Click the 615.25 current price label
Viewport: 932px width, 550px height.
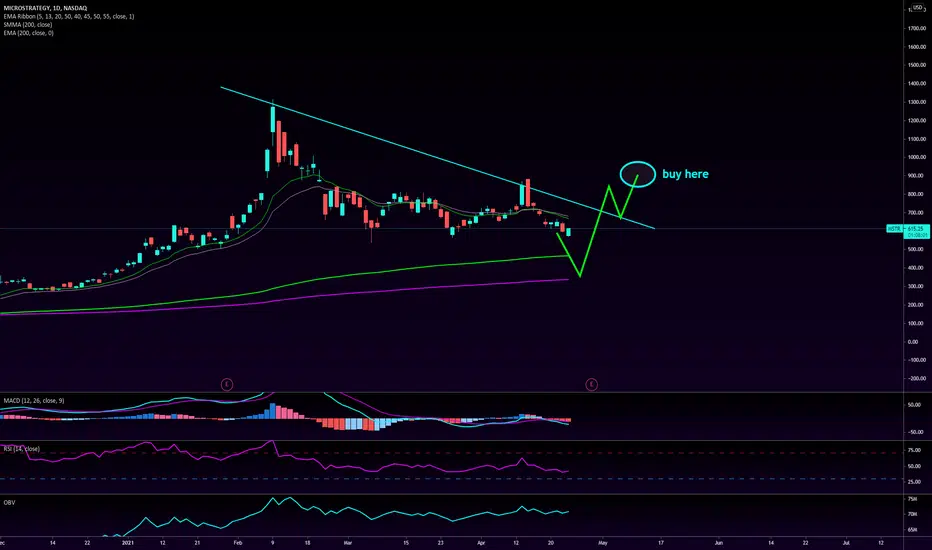pyautogui.click(x=916, y=229)
